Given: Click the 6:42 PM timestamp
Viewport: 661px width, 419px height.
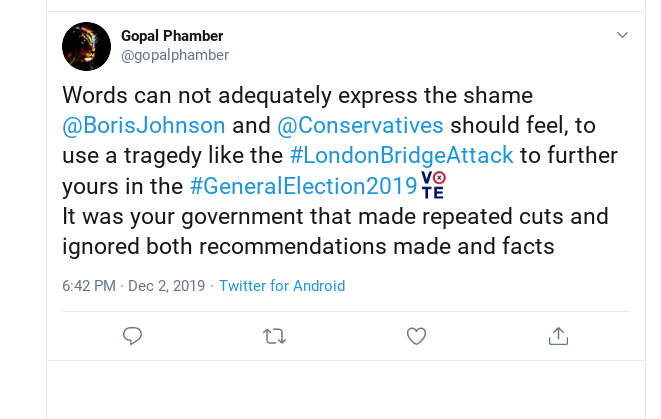Looking at the screenshot, I should pos(89,286).
